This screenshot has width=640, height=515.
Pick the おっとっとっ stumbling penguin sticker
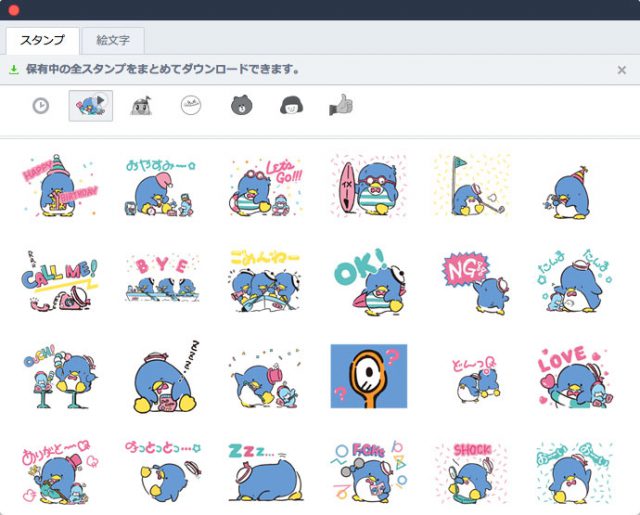[x=163, y=472]
